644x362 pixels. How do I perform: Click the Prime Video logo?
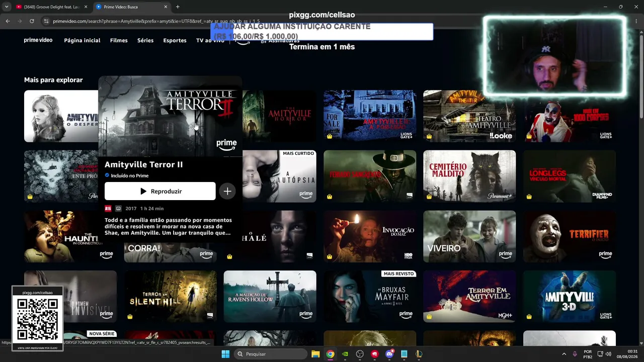click(x=38, y=40)
